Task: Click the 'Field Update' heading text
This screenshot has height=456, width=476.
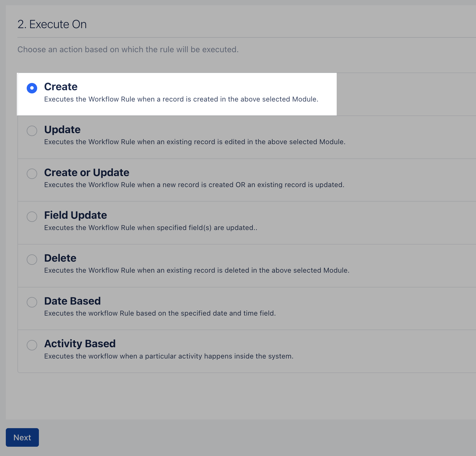Action: (x=75, y=215)
